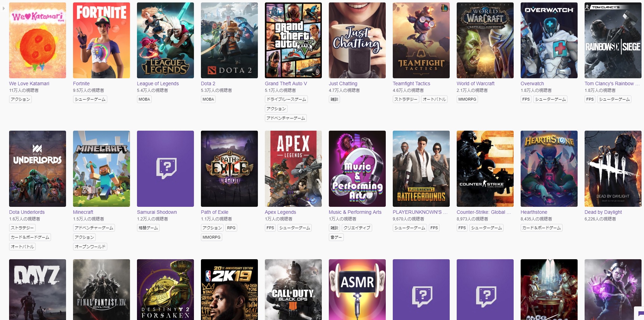
Task: Select the アドベンチャーゲーム tag under Grand Theft Auto V
Action: point(286,118)
